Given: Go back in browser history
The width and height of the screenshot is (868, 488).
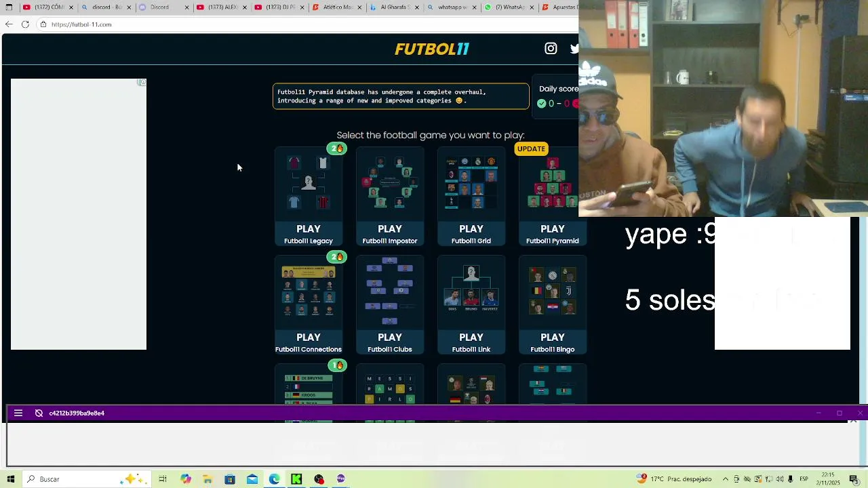Looking at the screenshot, I should (x=8, y=24).
